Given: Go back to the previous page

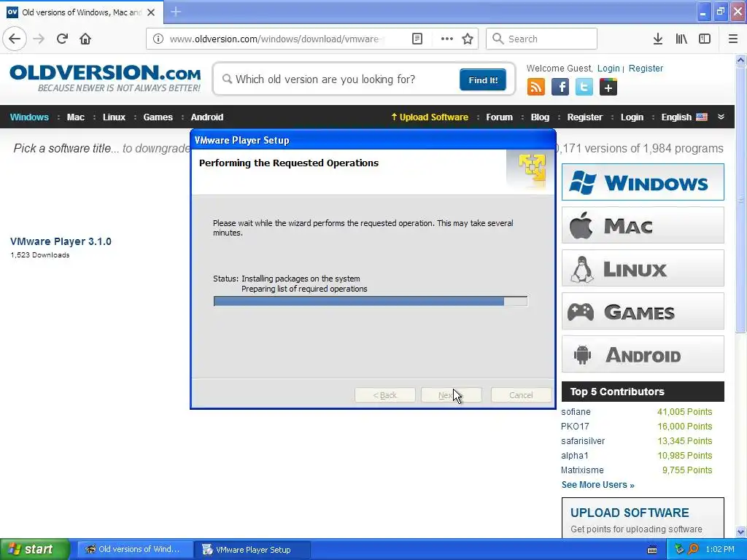Looking at the screenshot, I should click(15, 39).
